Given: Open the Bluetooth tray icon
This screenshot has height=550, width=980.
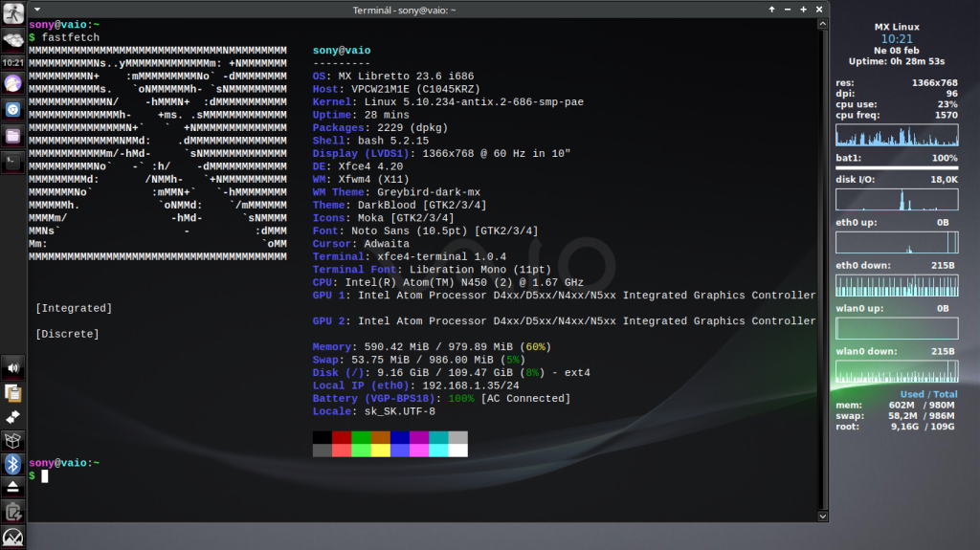Looking at the screenshot, I should coord(13,464).
